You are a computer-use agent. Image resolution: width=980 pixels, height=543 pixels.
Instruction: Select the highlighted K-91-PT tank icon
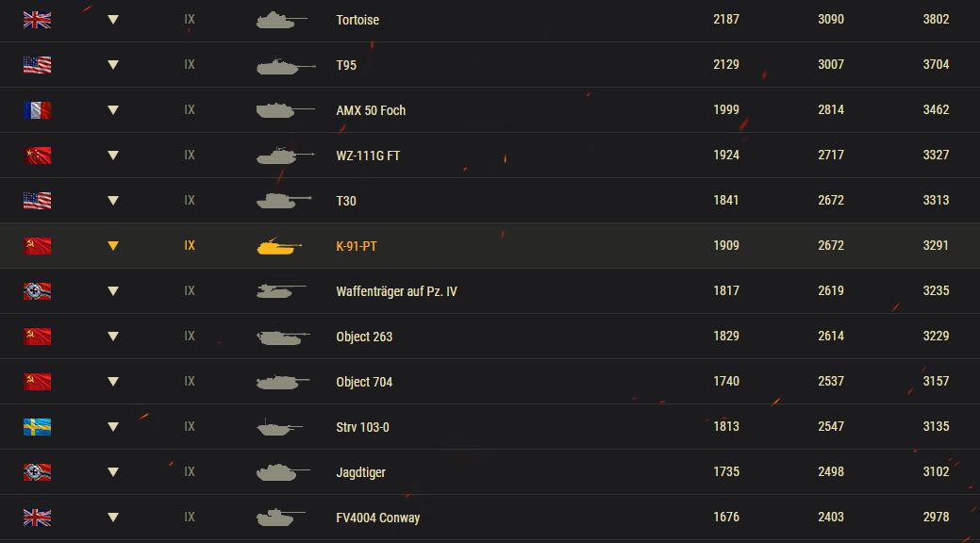(x=279, y=246)
